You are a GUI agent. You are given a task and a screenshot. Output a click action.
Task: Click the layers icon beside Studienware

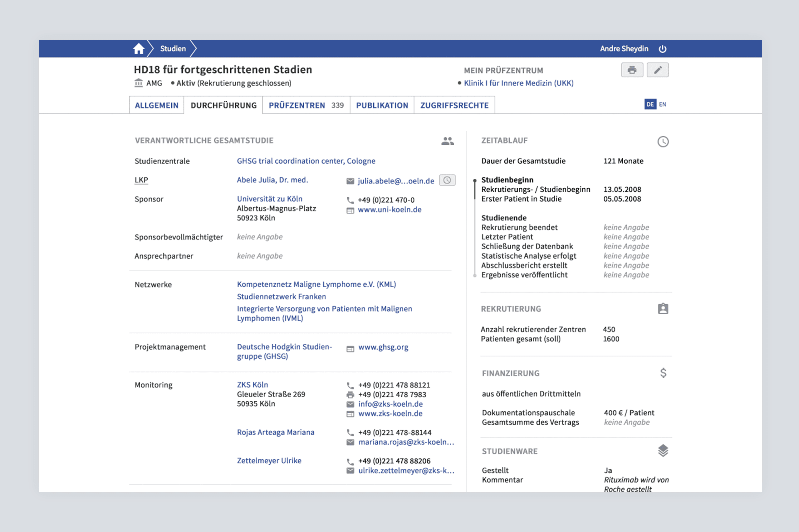pos(663,451)
